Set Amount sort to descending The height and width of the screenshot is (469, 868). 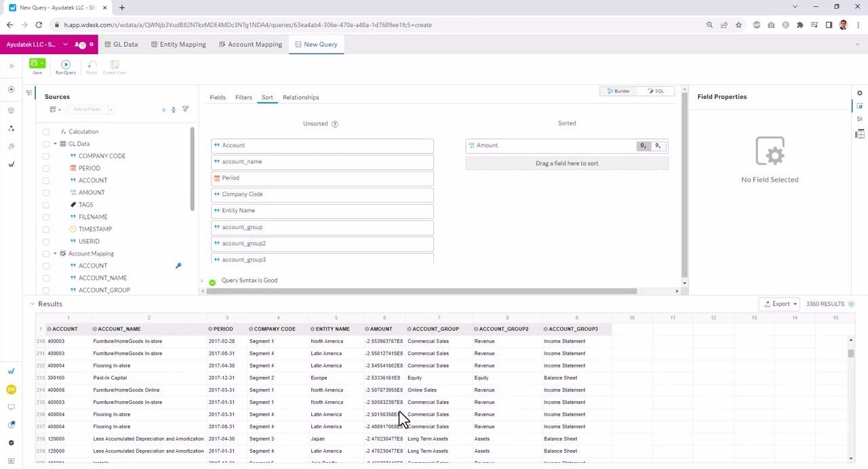658,146
